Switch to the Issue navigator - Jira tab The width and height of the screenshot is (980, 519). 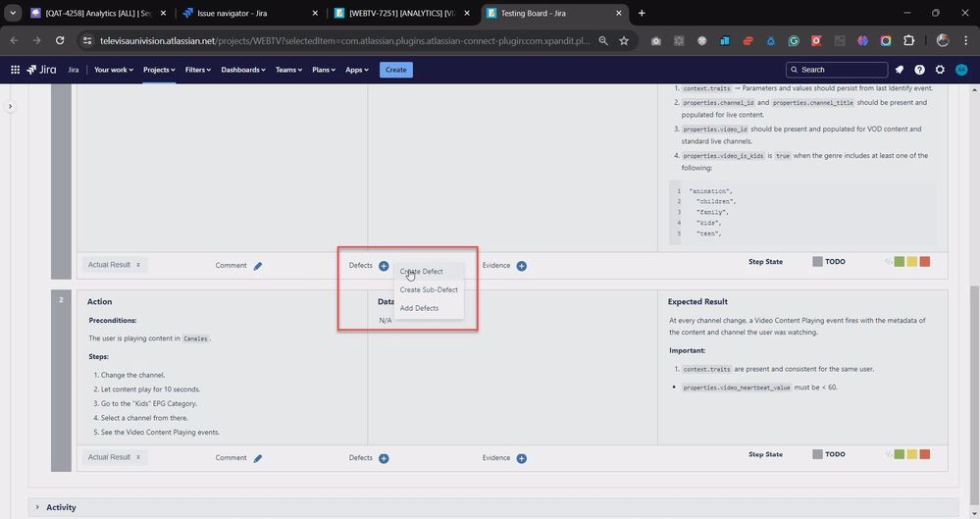pos(250,13)
